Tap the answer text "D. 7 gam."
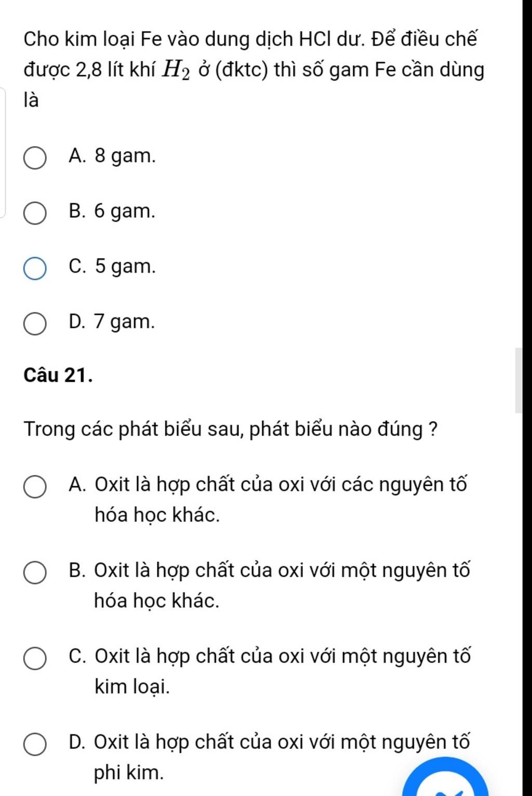532x796 pixels. [112, 322]
